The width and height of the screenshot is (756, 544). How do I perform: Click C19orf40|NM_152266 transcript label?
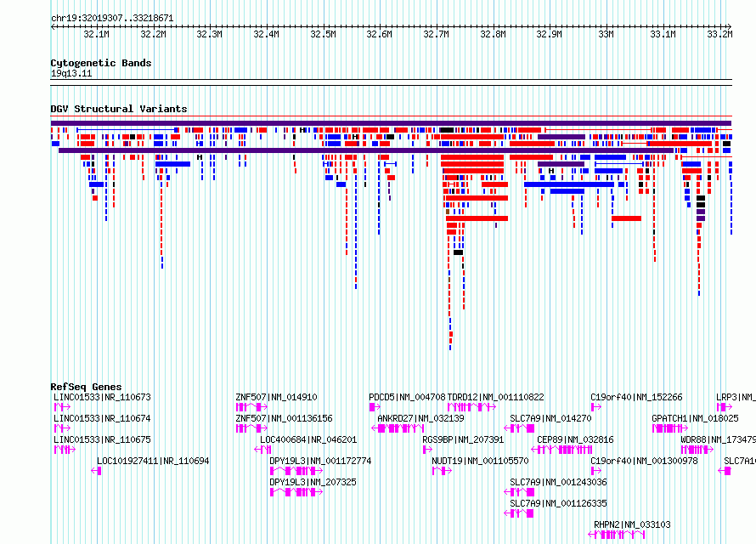636,398
